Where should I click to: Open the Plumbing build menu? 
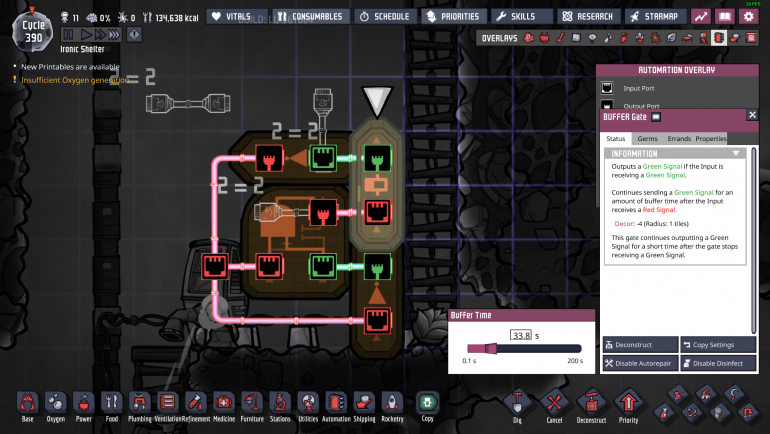click(139, 407)
